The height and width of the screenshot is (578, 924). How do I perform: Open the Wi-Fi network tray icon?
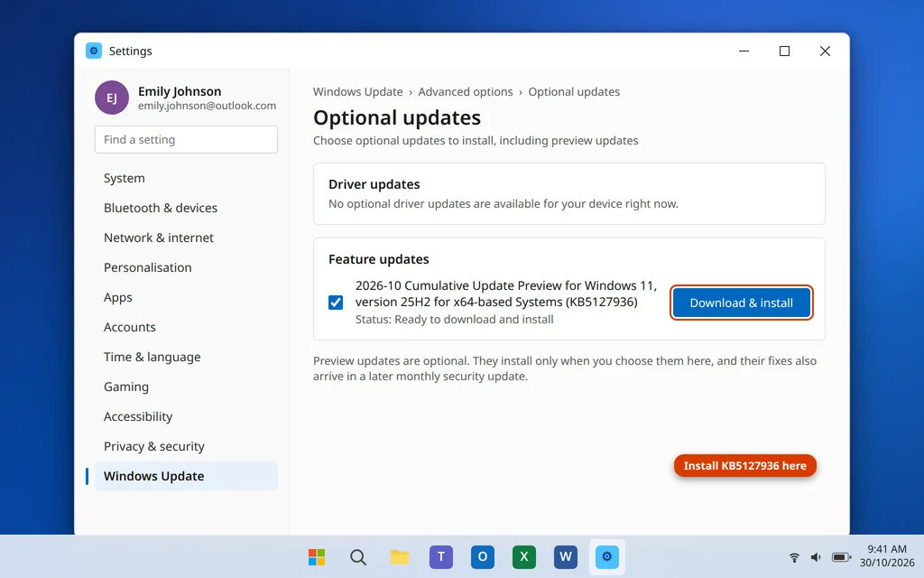pyautogui.click(x=794, y=556)
